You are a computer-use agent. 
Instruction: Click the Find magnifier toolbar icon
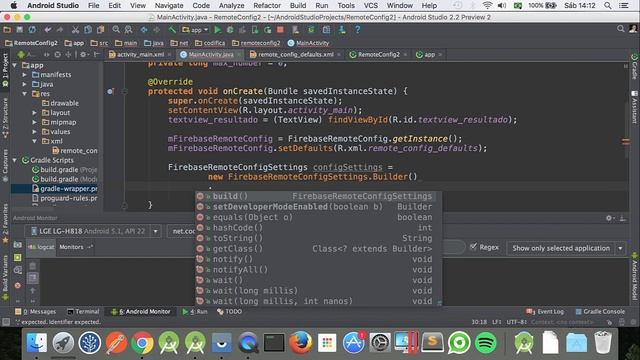(116, 30)
